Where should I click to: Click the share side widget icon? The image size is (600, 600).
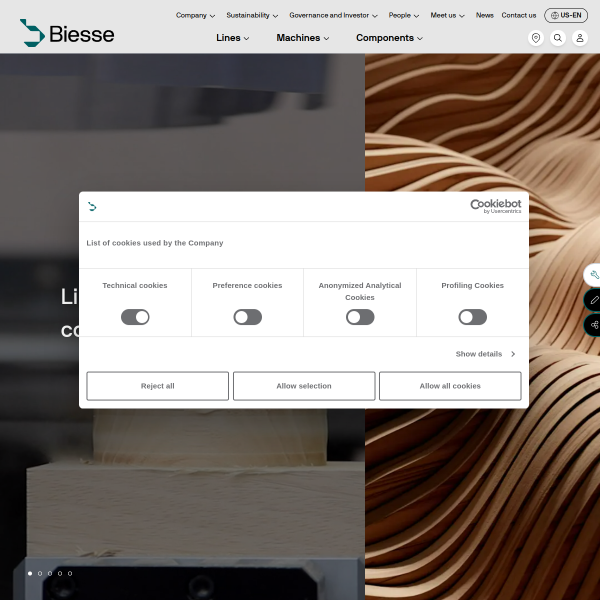[593, 325]
